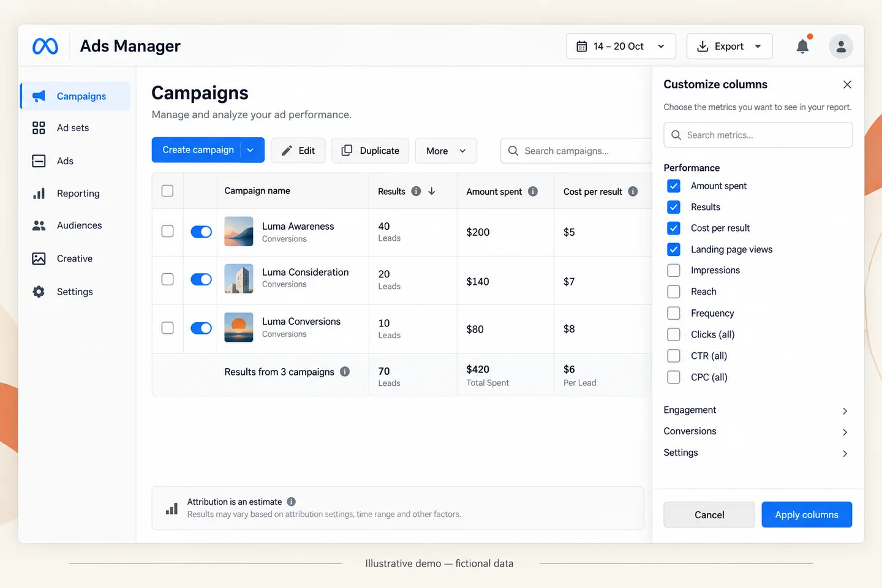The width and height of the screenshot is (882, 588).
Task: Click the Attribution estimate info icon
Action: [292, 502]
